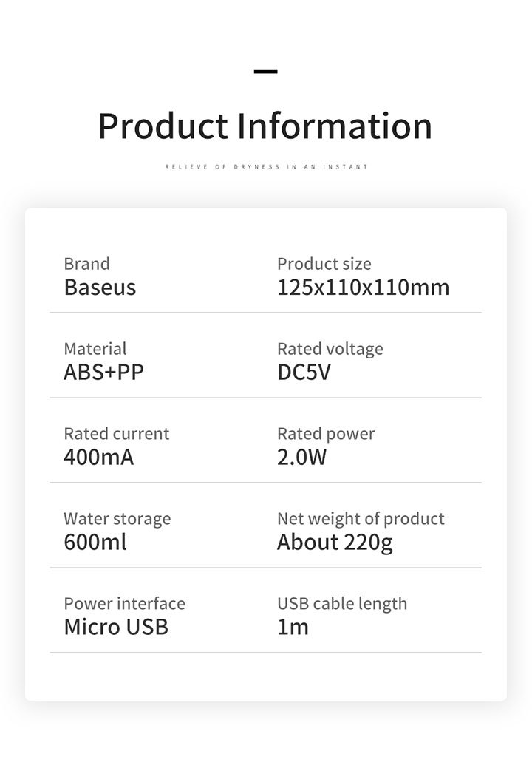The width and height of the screenshot is (532, 768).
Task: Click the "2.0W" rated power value
Action: pyautogui.click(x=301, y=457)
